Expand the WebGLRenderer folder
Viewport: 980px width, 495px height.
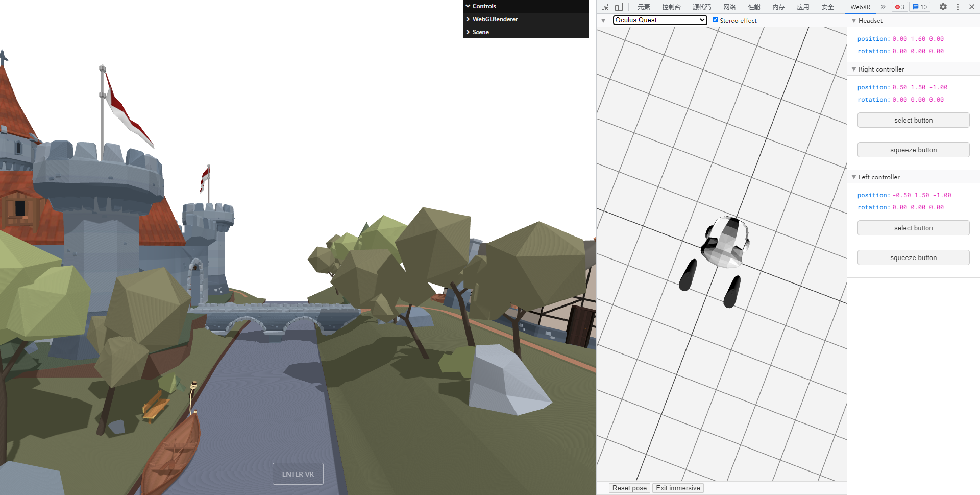[495, 19]
